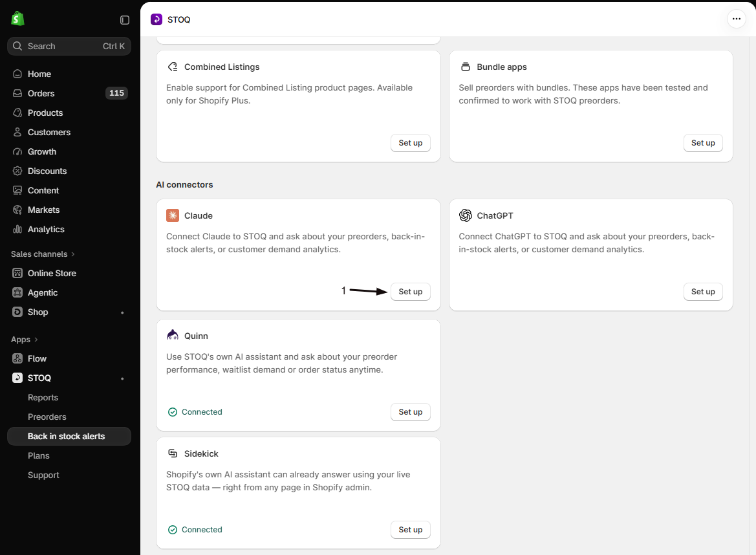Open Plans under STOQ
The width and height of the screenshot is (756, 555).
click(x=39, y=455)
